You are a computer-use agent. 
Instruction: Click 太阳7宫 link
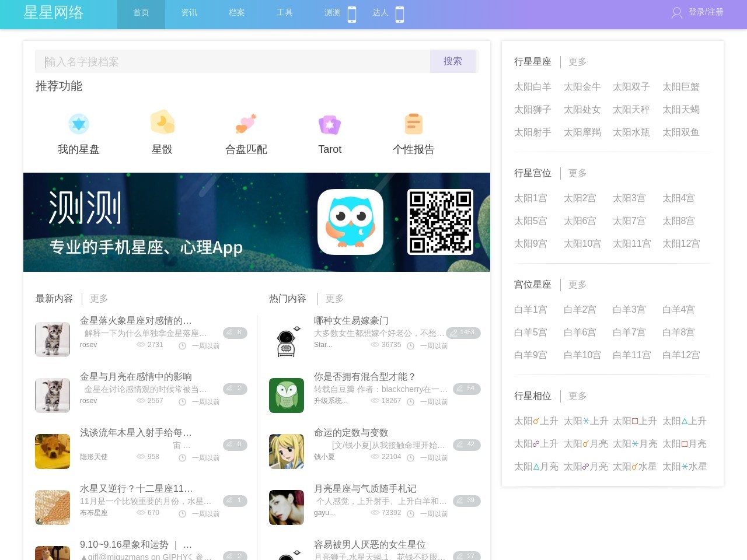click(x=630, y=221)
